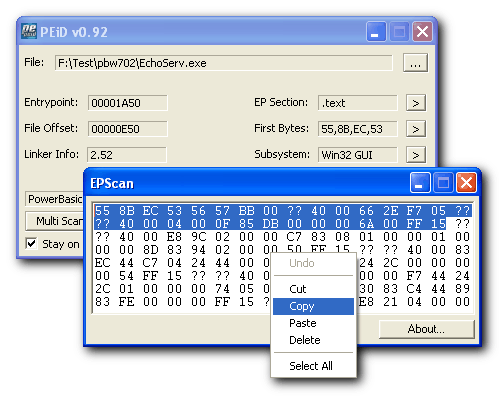Expand Subsystem arrow button
499x400 pixels.
pyautogui.click(x=416, y=155)
